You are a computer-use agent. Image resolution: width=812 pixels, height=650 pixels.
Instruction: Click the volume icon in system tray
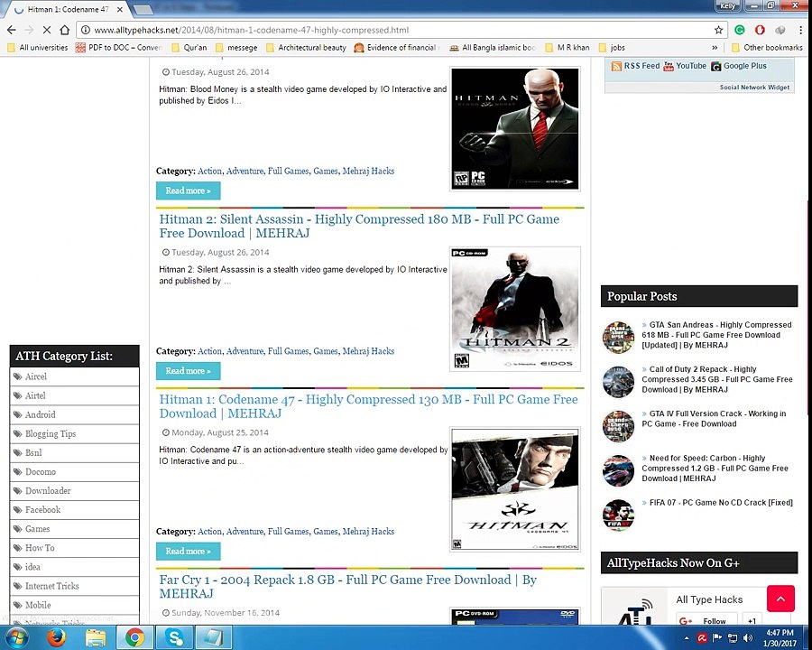click(747, 637)
